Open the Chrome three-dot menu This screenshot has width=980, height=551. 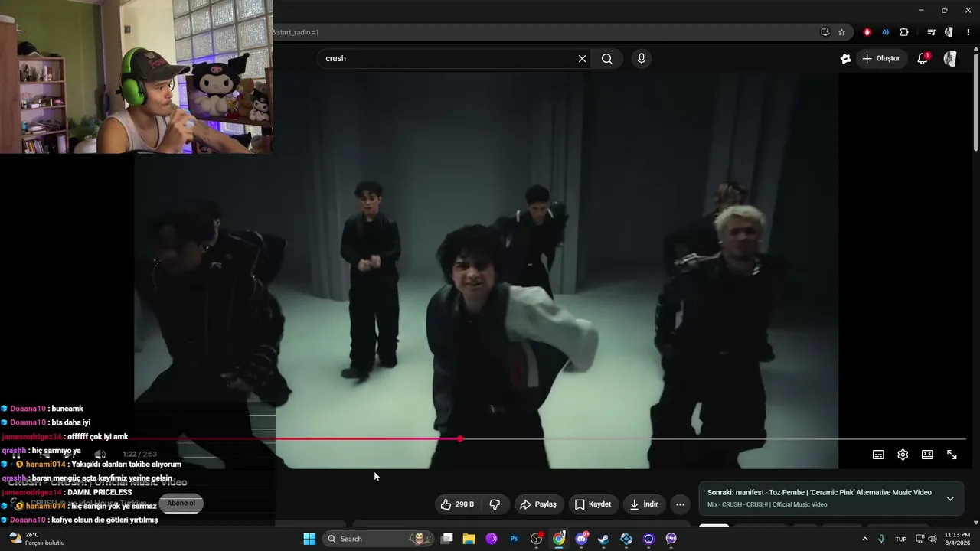[969, 32]
